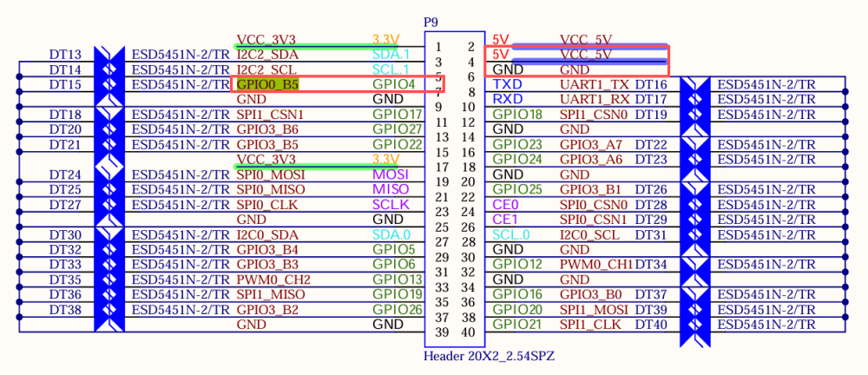The width and height of the screenshot is (868, 375).
Task: Click the P9 header designator
Action: click(x=431, y=23)
